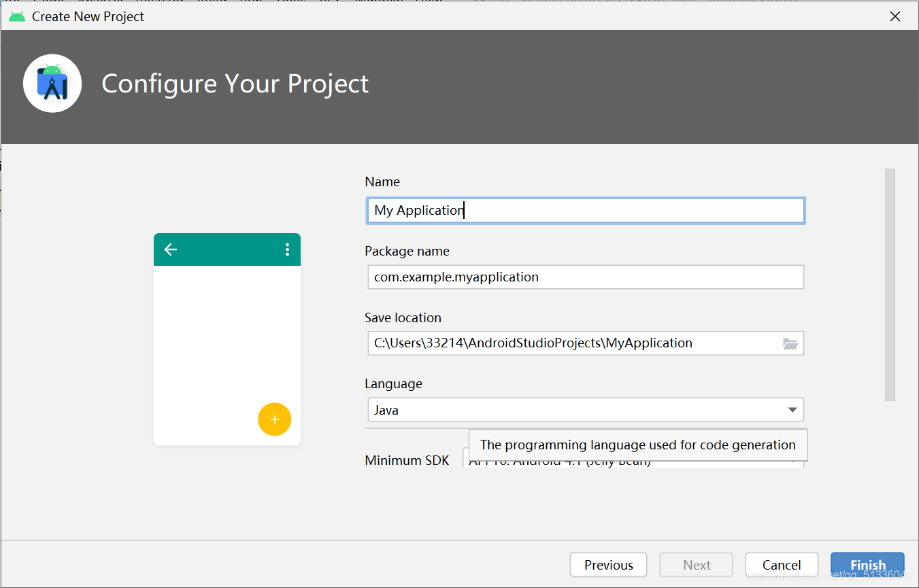The width and height of the screenshot is (919, 588).
Task: Click the Android icon in title bar
Action: (x=17, y=16)
